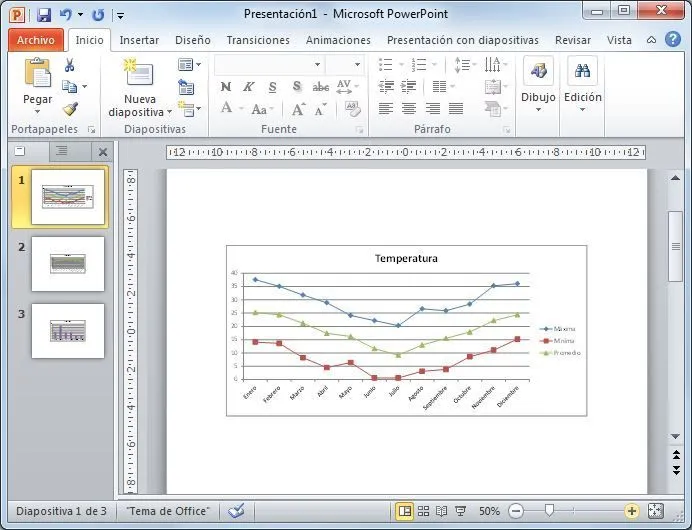Switch to the Vista tab

[x=619, y=40]
